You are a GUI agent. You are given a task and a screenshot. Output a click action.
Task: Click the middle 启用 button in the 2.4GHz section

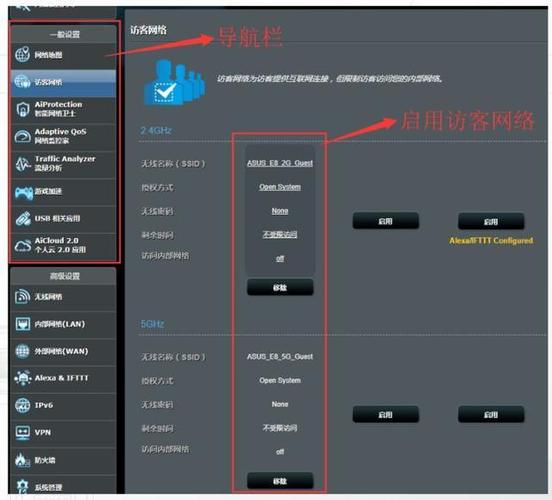[386, 221]
